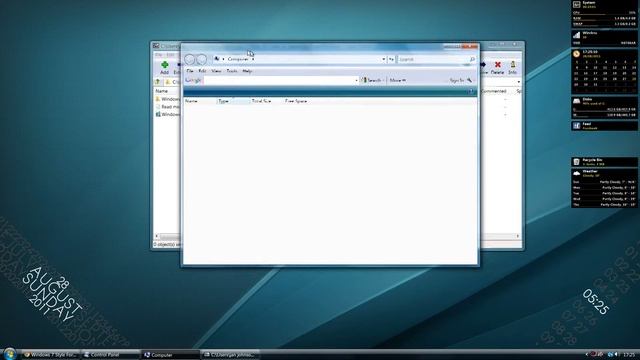Switch to Computer taskbar button
Viewport: 640px width, 360px height.
click(x=170, y=355)
